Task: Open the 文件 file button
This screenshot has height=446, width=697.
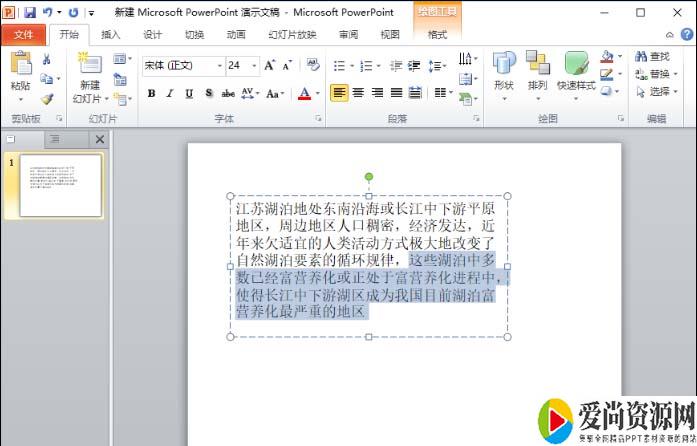Action: (x=23, y=34)
